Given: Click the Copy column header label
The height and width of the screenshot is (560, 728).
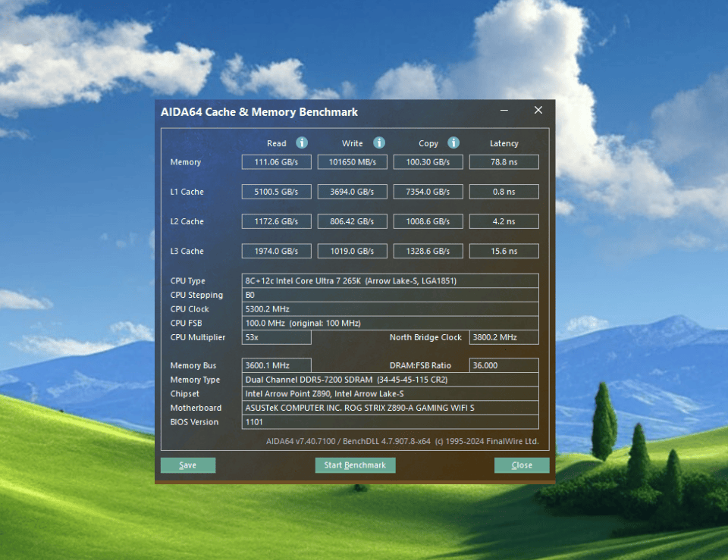Looking at the screenshot, I should (428, 143).
